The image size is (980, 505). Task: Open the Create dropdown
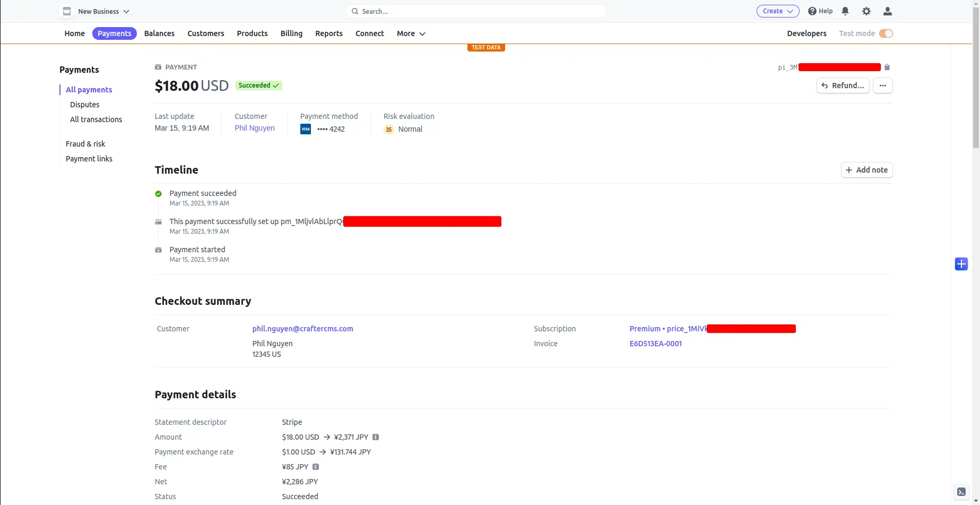click(x=777, y=11)
